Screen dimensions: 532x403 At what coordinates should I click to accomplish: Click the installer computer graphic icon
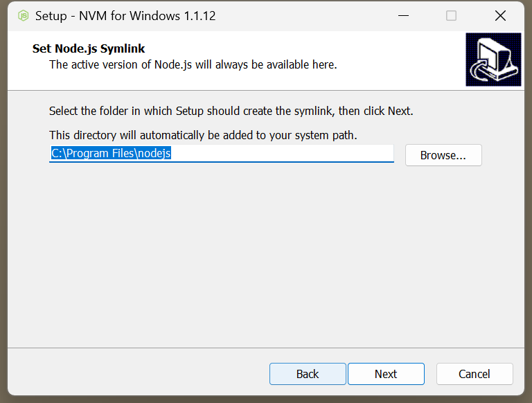pyautogui.click(x=493, y=60)
